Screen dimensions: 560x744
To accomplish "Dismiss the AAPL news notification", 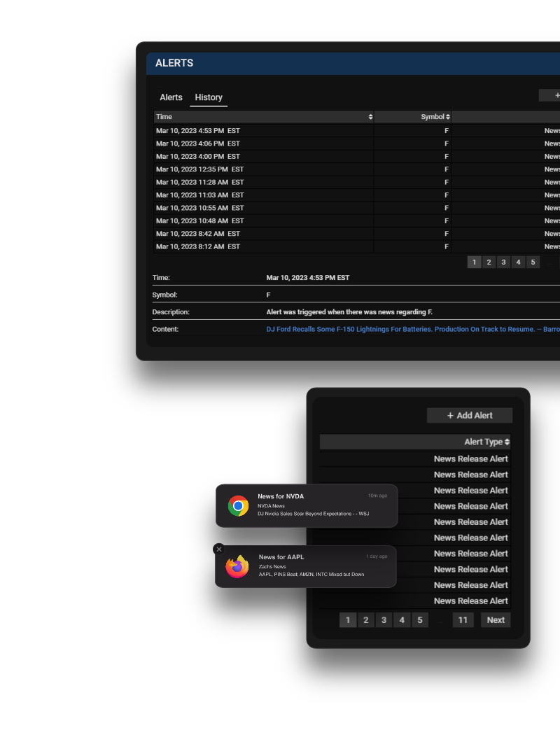I will point(219,549).
